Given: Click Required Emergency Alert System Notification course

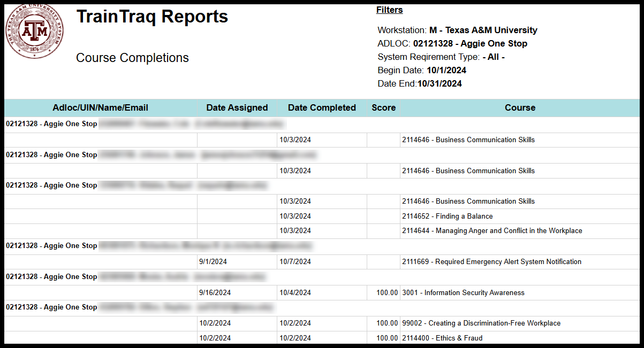Looking at the screenshot, I should (491, 262).
